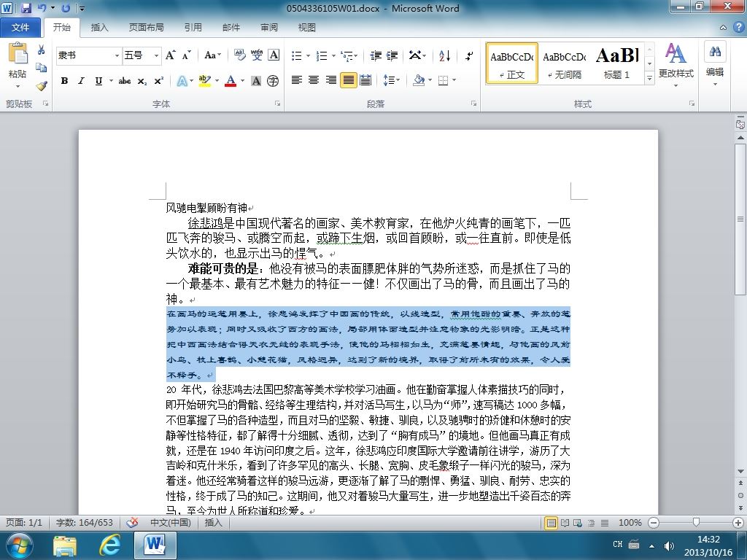Open 更改样式 change styles
This screenshot has height=560, width=747.
[676, 66]
